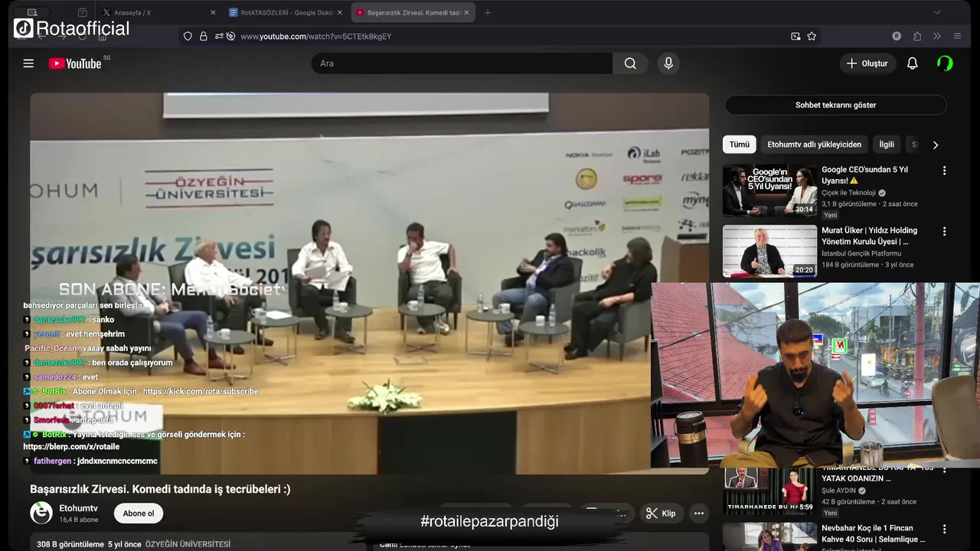The image size is (980, 551).
Task: Open Google CEO'sundan 5 Yıl Uyarısı title
Action: point(864,175)
